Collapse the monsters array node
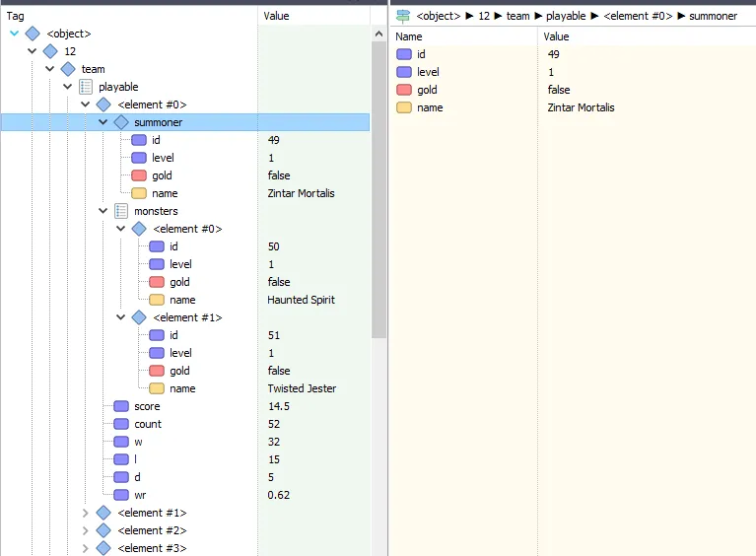This screenshot has width=756, height=556. click(x=103, y=211)
